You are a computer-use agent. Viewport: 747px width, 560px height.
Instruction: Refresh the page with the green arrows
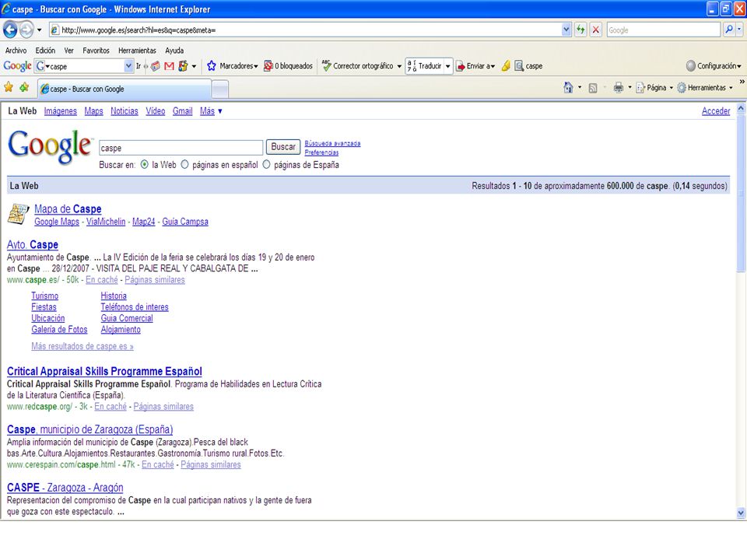(x=580, y=30)
